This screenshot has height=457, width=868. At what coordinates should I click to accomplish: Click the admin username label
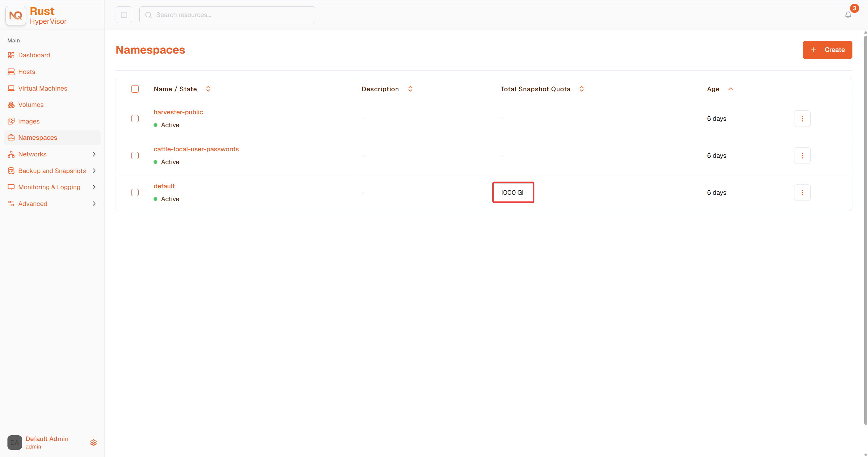33,447
